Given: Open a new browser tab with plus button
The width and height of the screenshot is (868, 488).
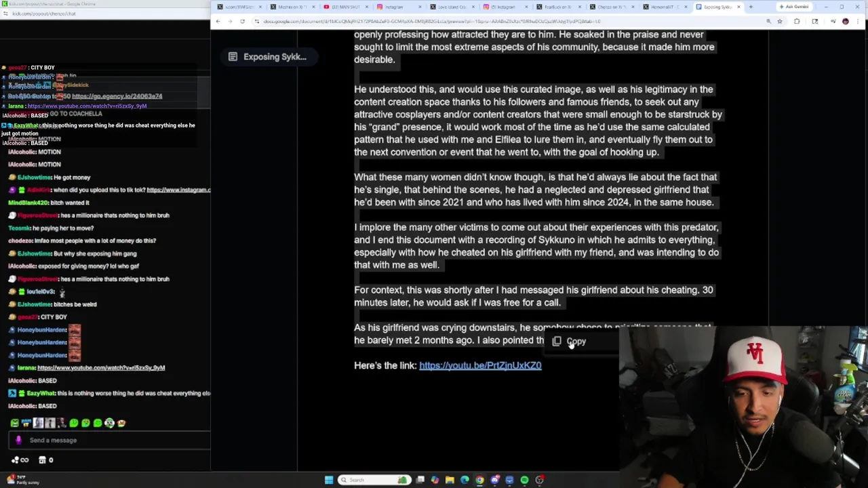Looking at the screenshot, I should (x=751, y=7).
